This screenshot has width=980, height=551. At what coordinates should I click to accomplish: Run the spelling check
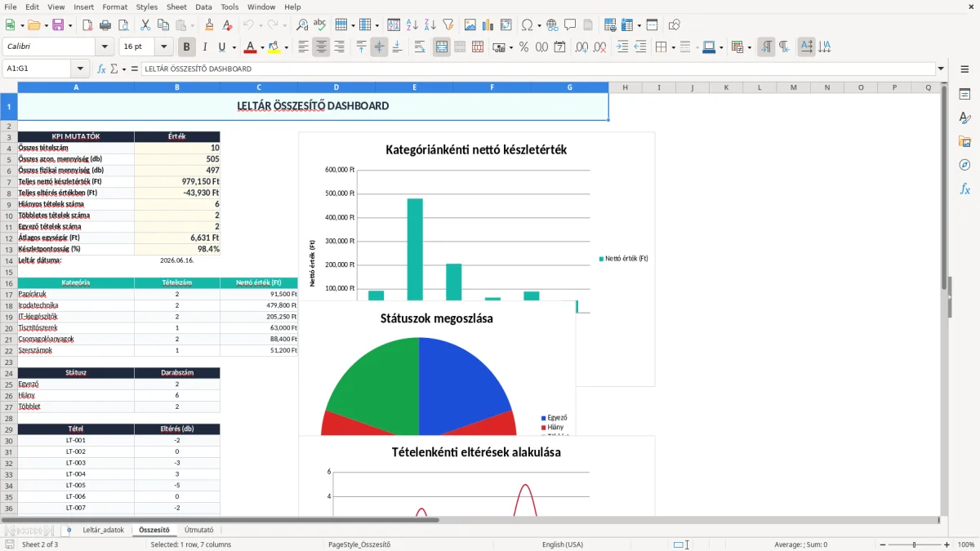tap(320, 25)
